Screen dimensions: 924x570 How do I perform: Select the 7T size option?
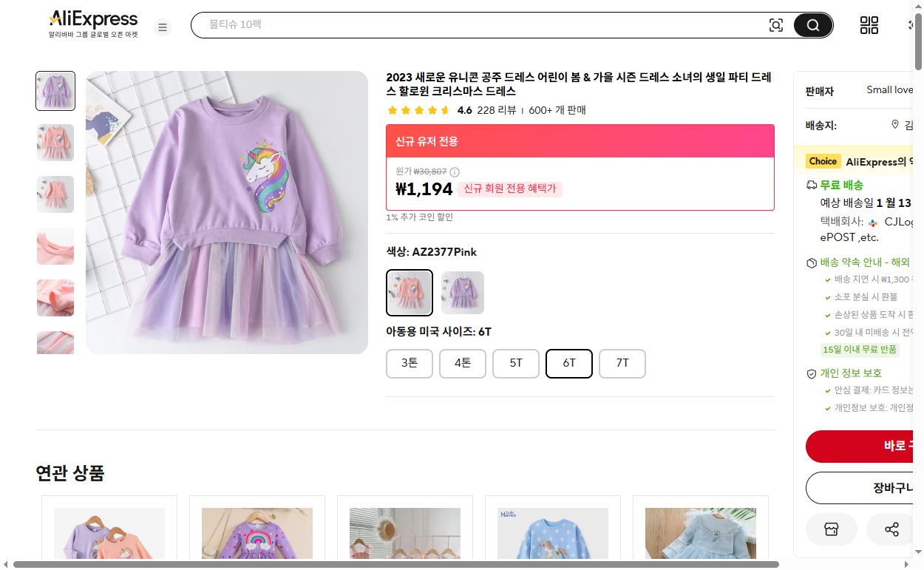pos(622,363)
